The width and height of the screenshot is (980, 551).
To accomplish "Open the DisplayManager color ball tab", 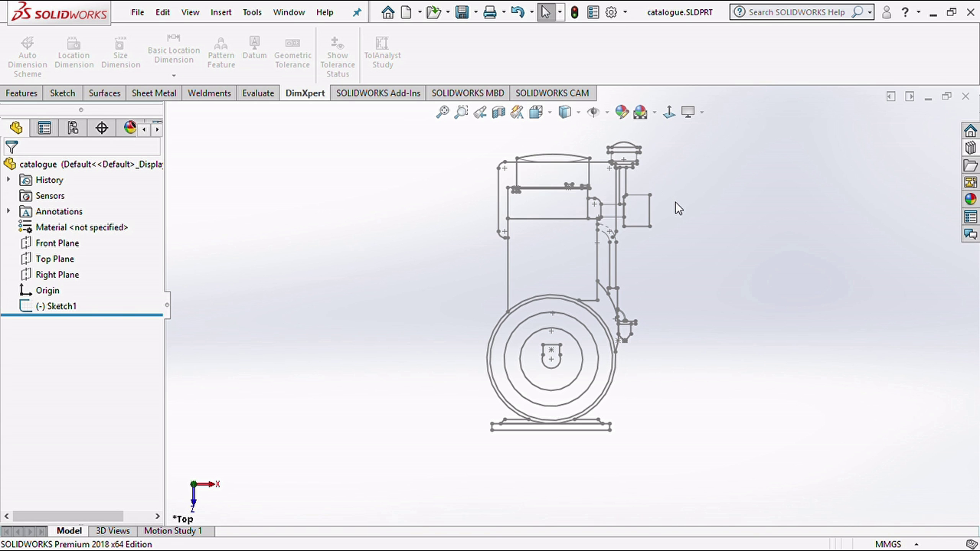I will [130, 128].
